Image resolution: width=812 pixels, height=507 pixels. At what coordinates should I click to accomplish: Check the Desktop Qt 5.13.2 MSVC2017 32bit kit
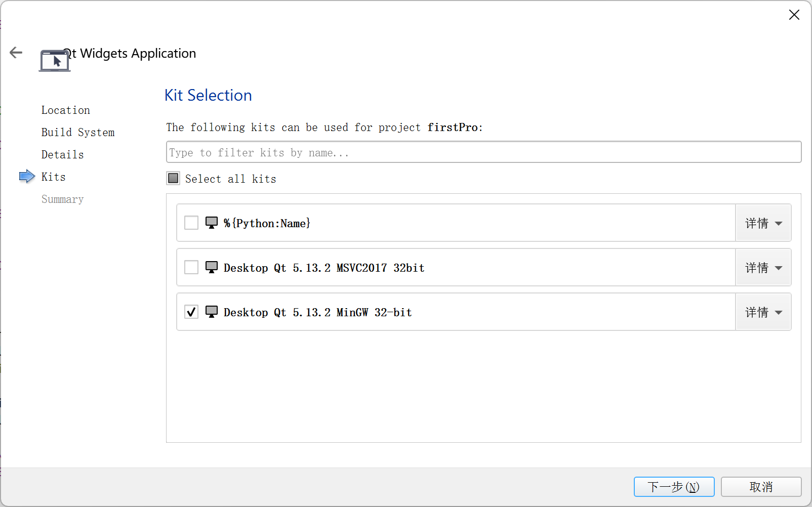[191, 267]
